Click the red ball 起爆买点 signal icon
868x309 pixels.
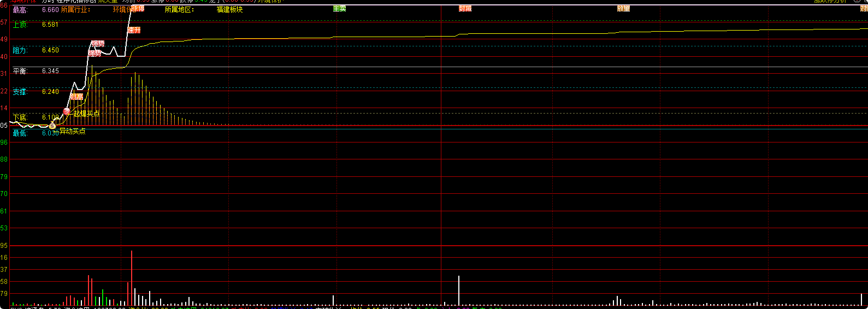[67, 112]
